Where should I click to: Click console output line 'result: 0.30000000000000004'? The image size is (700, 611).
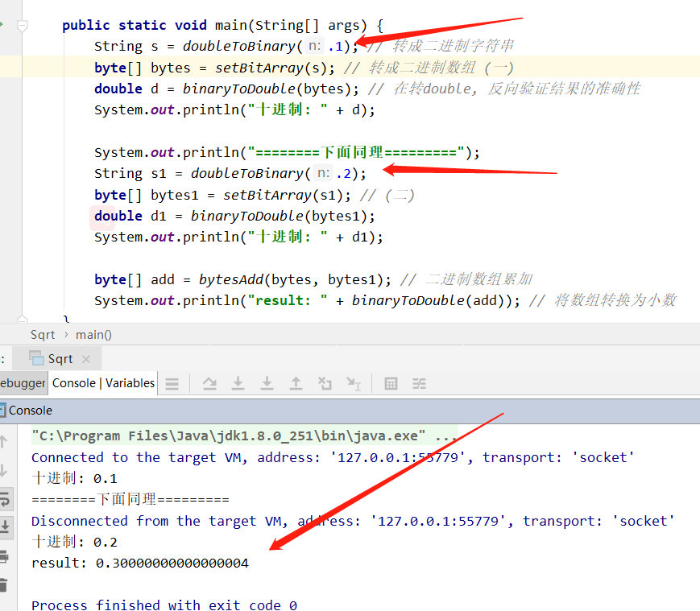[x=139, y=563]
